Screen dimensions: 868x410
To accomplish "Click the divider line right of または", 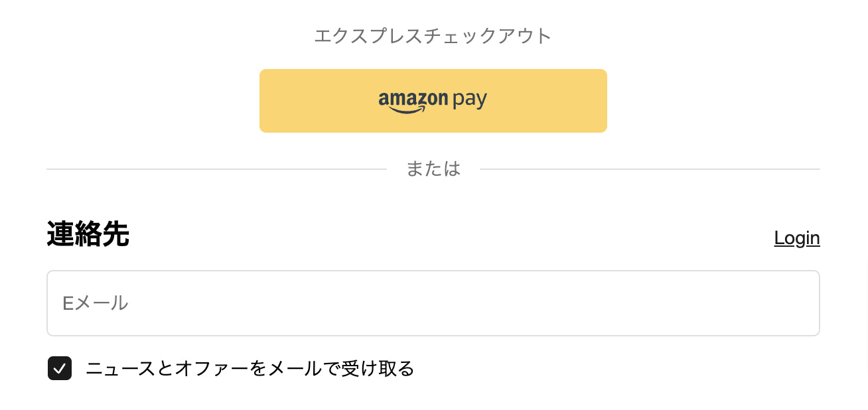I will (650, 169).
